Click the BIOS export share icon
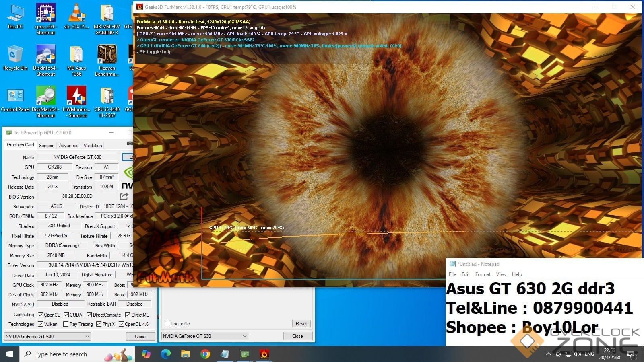Screen dimensions: 644x362 (x=124, y=196)
